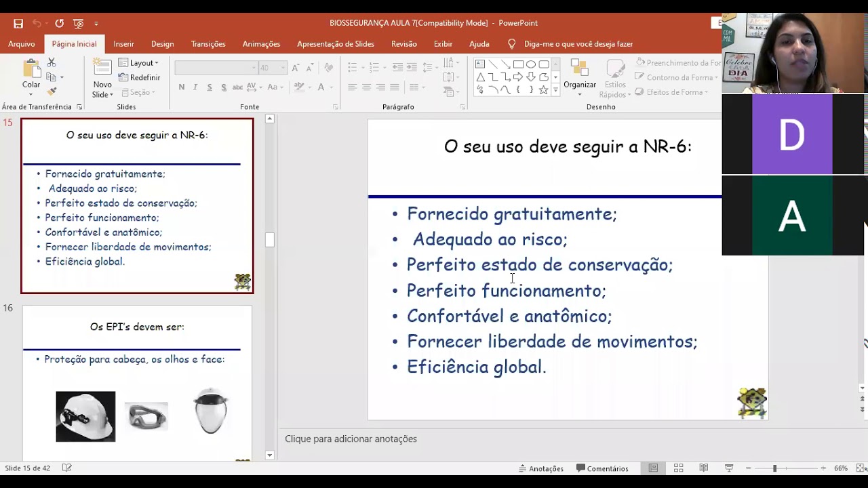Select the rectangle shape in shapes gallery
The height and width of the screenshot is (488, 868).
[518, 64]
